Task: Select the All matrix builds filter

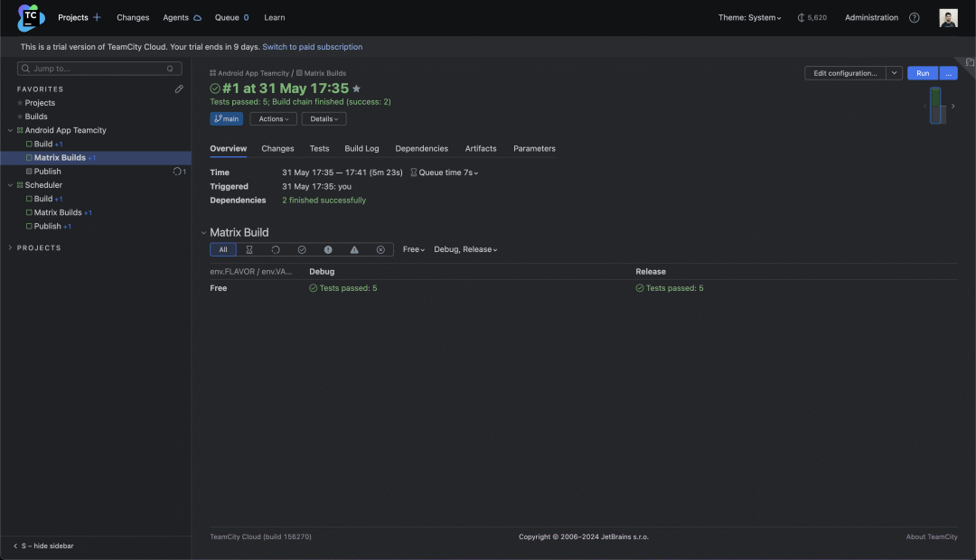Action: point(223,249)
